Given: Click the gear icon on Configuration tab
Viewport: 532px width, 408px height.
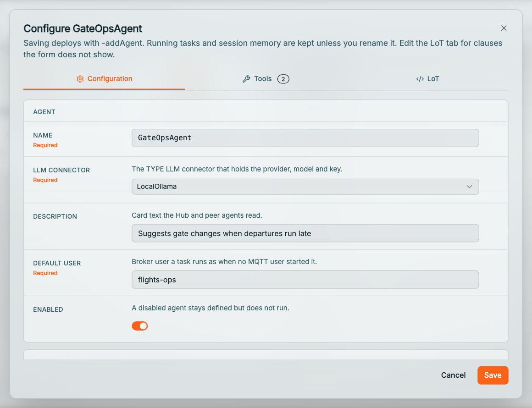Looking at the screenshot, I should [x=80, y=79].
